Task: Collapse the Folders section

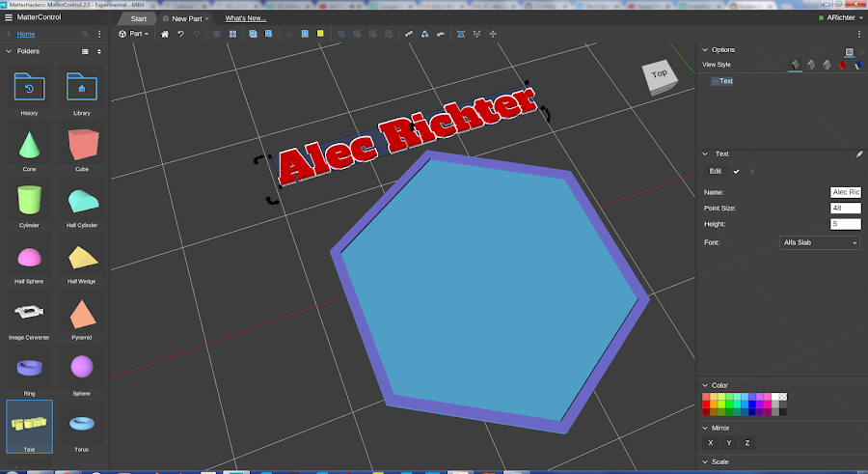Action: pos(9,51)
